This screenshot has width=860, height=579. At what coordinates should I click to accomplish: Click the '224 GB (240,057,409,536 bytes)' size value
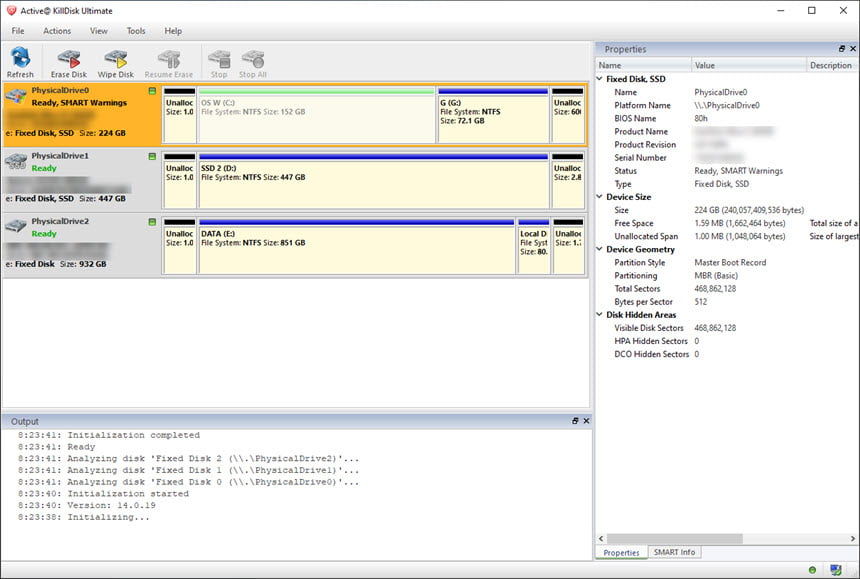click(x=749, y=210)
